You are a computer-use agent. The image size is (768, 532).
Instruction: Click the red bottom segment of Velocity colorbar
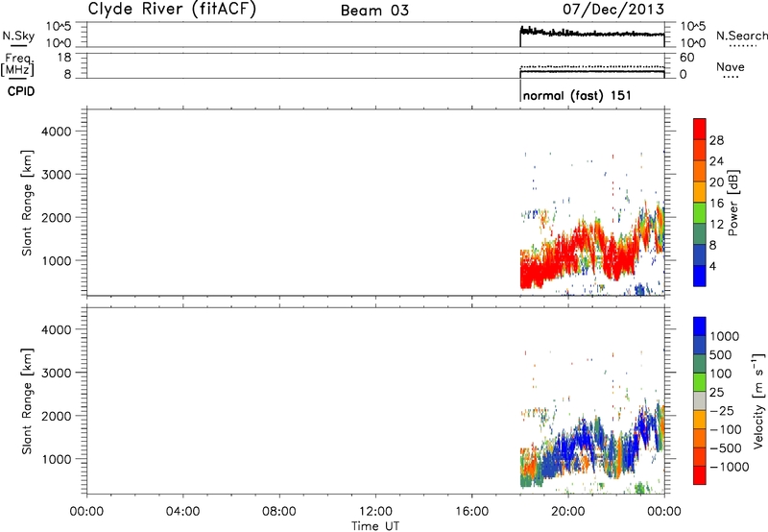(x=700, y=475)
